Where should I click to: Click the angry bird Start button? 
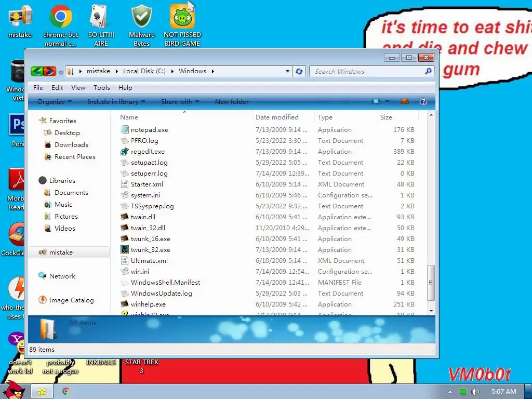point(14,390)
